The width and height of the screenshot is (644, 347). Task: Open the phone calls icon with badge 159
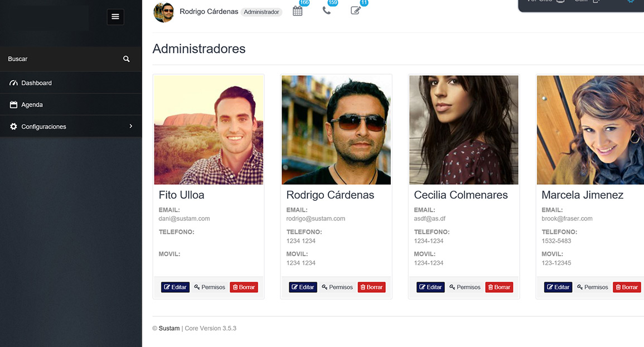coord(327,11)
